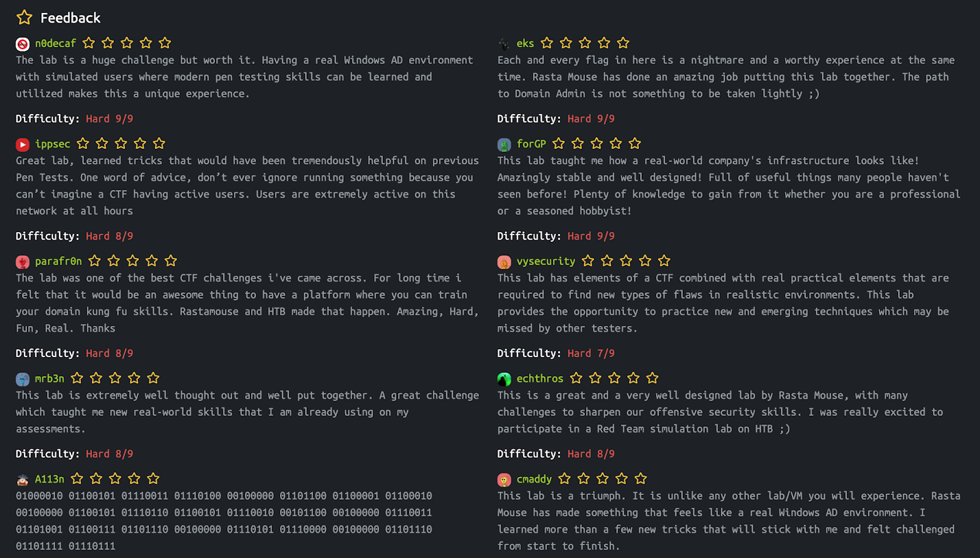
Task: Click fifth star in eks's rating
Action: pyautogui.click(x=623, y=43)
